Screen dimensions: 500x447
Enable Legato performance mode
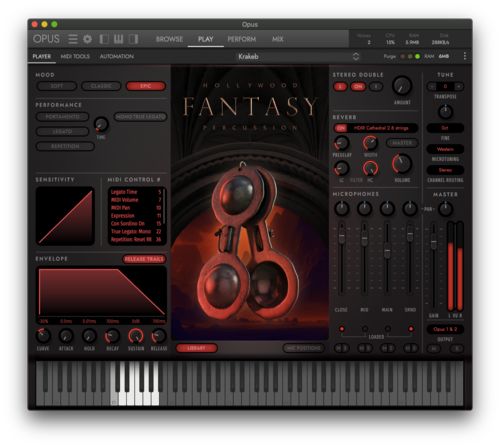[62, 131]
